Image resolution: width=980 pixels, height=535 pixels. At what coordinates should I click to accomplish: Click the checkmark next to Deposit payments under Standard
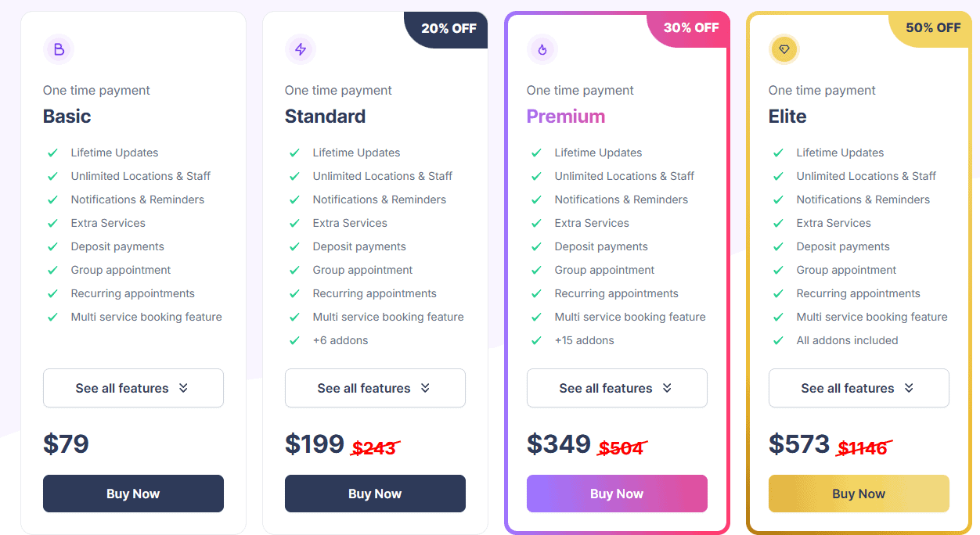click(x=294, y=246)
